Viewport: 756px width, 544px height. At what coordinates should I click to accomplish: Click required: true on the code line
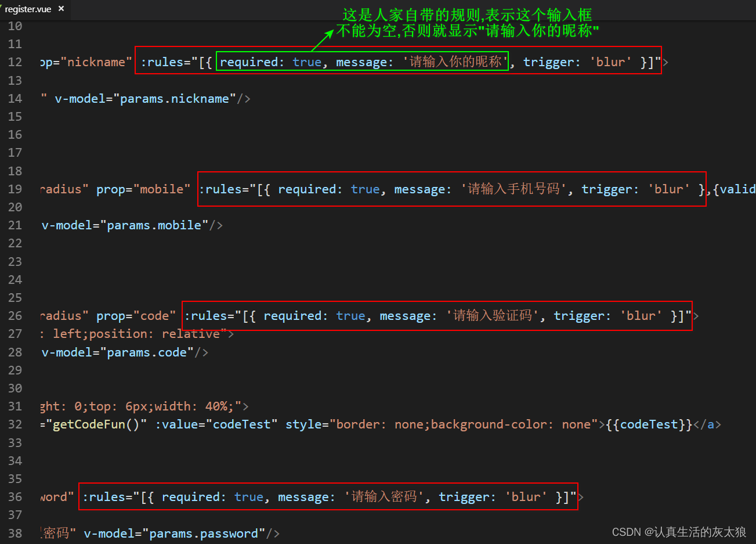coord(314,316)
